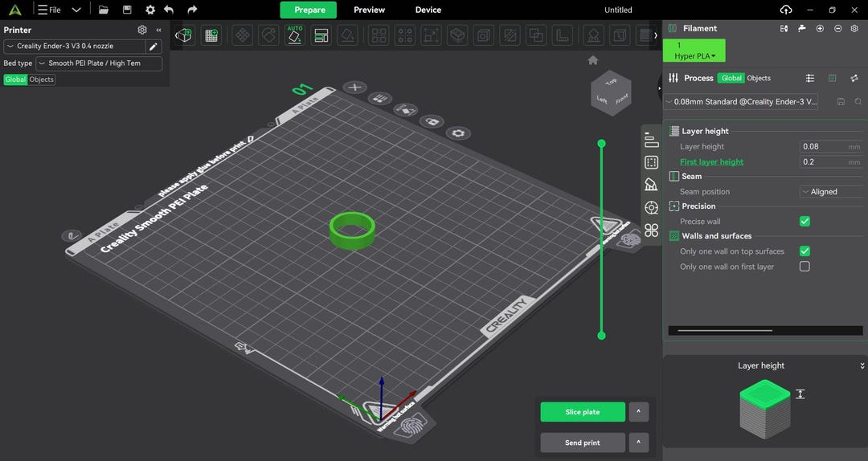Screen dimensions: 868x461
Task: Select Global in Process header
Action: pyautogui.click(x=731, y=79)
